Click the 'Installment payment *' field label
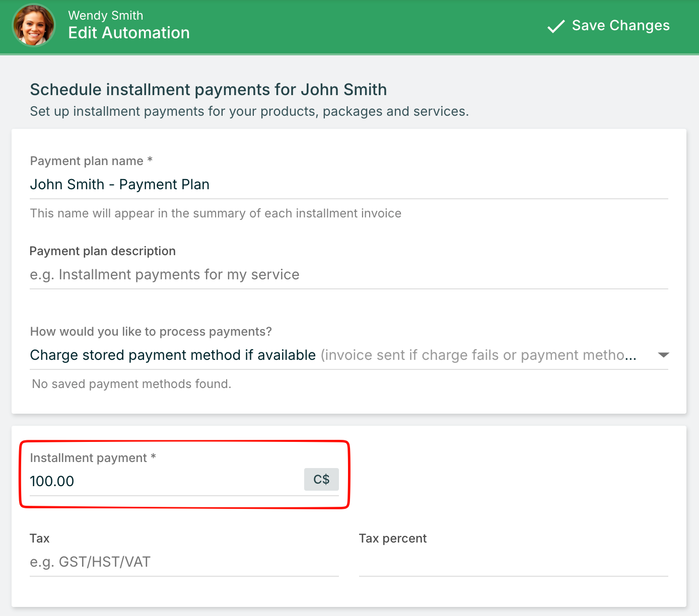699x616 pixels. click(x=93, y=458)
